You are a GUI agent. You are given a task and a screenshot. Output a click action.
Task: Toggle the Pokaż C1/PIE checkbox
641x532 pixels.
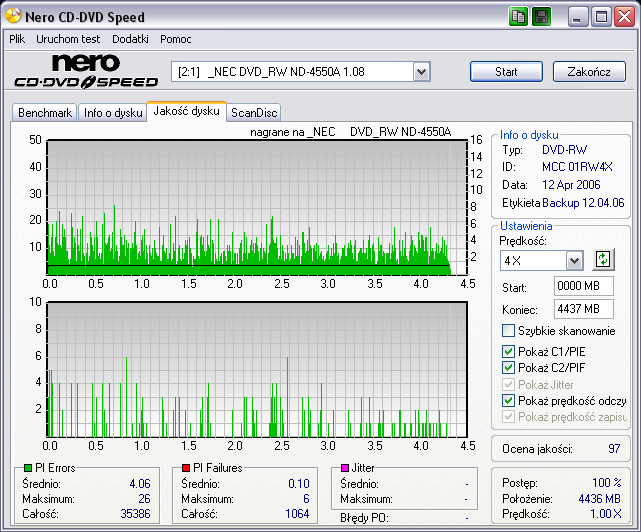(508, 351)
